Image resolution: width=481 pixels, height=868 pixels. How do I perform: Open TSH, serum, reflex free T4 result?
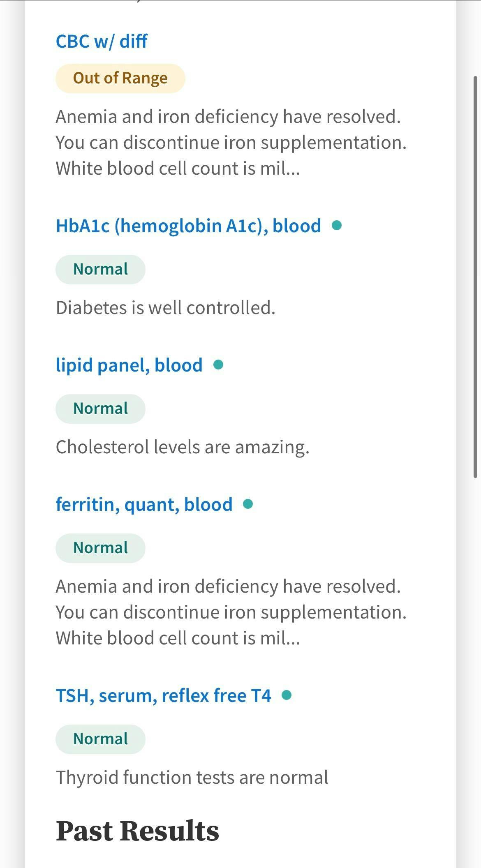click(163, 696)
